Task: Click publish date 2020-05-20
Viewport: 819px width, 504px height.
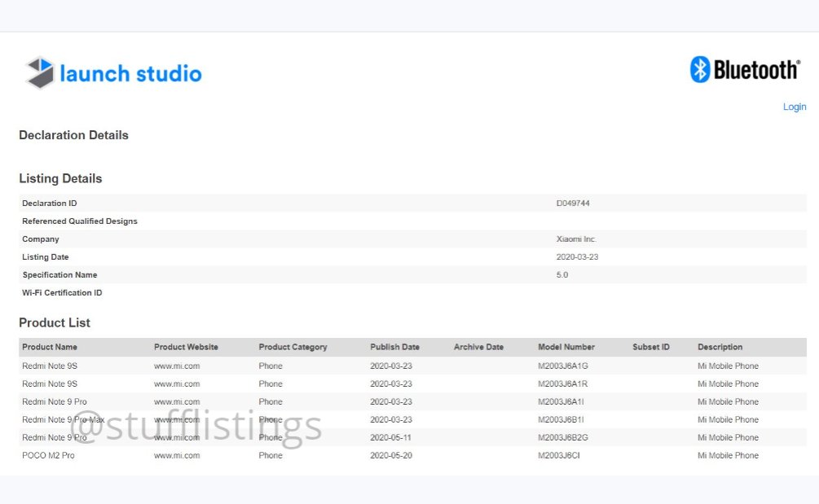Action: [391, 455]
